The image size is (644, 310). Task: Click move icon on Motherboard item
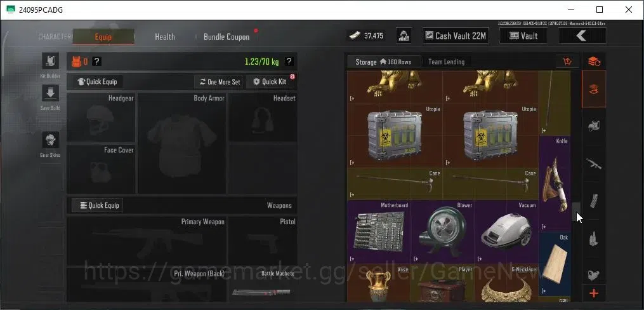[352, 259]
